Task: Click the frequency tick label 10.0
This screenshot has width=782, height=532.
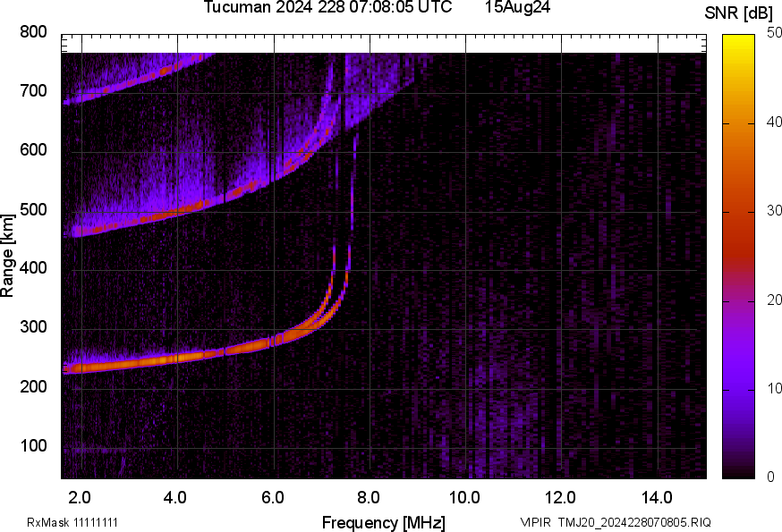Action: pyautogui.click(x=464, y=497)
